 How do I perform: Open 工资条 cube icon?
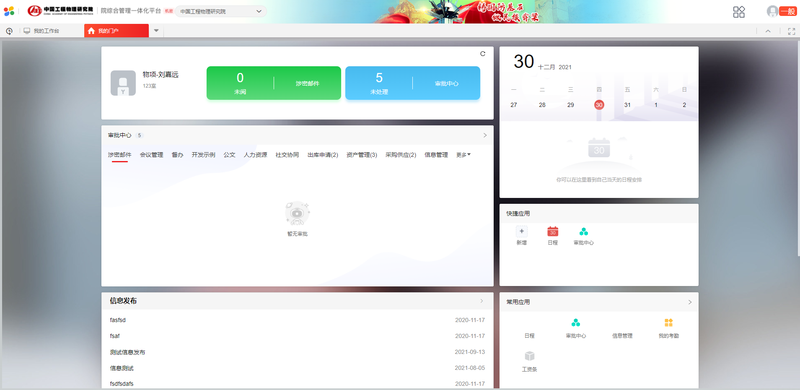click(530, 356)
